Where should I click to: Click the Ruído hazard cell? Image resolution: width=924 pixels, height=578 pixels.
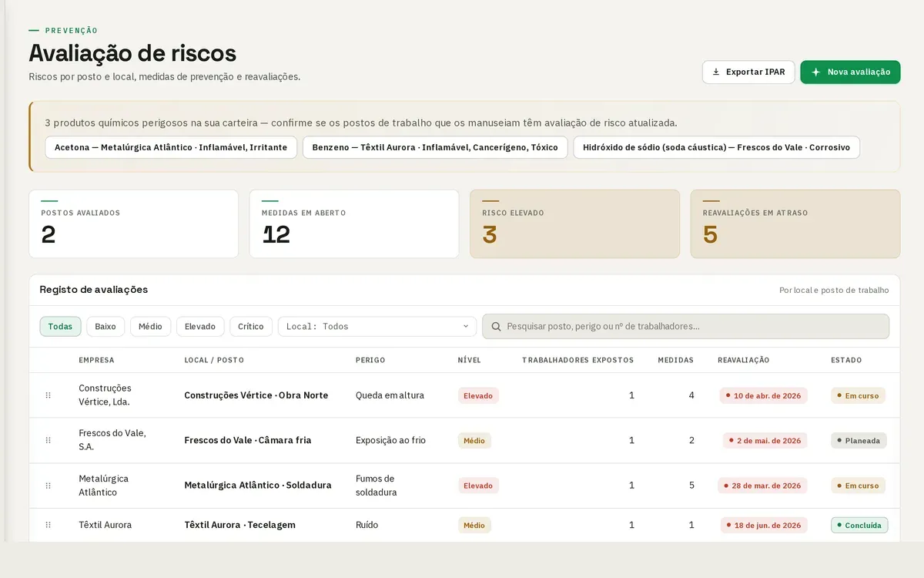point(367,525)
